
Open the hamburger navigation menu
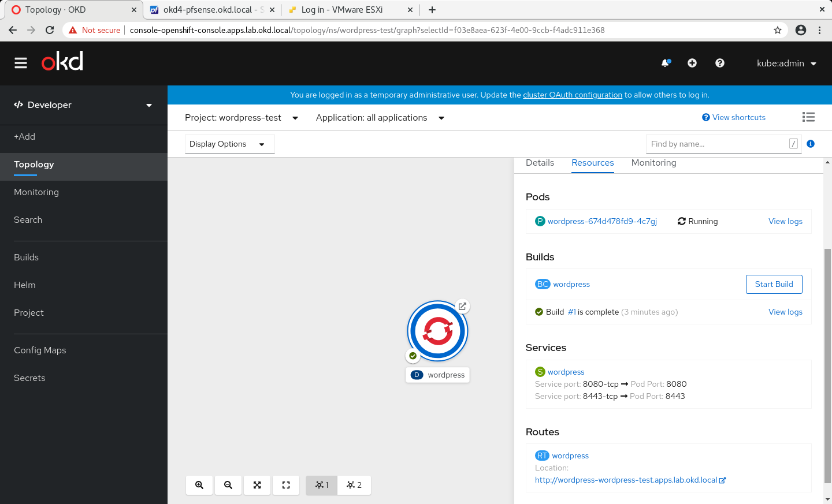tap(21, 63)
